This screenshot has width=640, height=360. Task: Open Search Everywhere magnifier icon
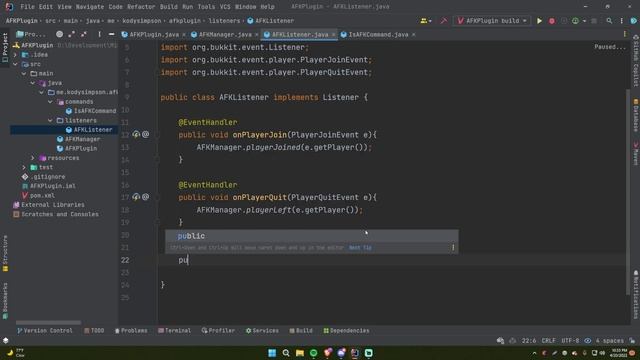pos(609,21)
